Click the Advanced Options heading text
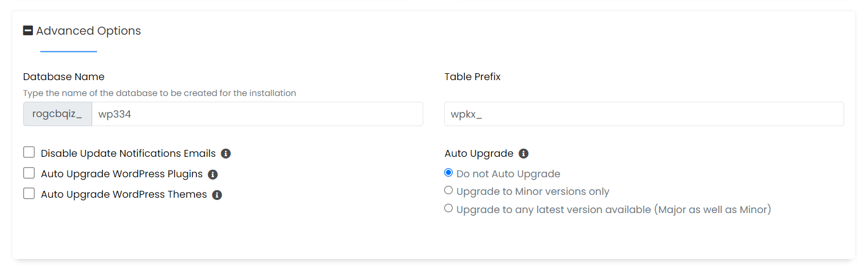The width and height of the screenshot is (868, 267). [x=89, y=31]
